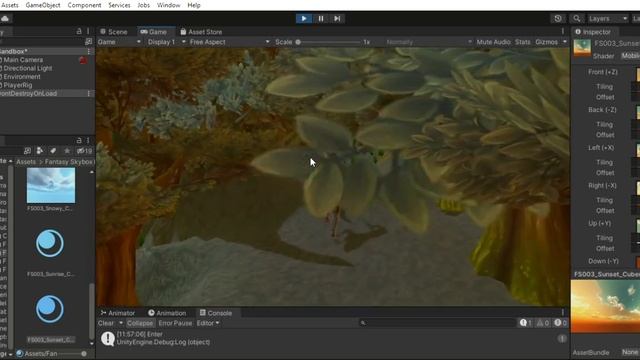The height and width of the screenshot is (360, 640).
Task: Select the DontDestroyOnLoad scene row
Action: click(x=43, y=93)
